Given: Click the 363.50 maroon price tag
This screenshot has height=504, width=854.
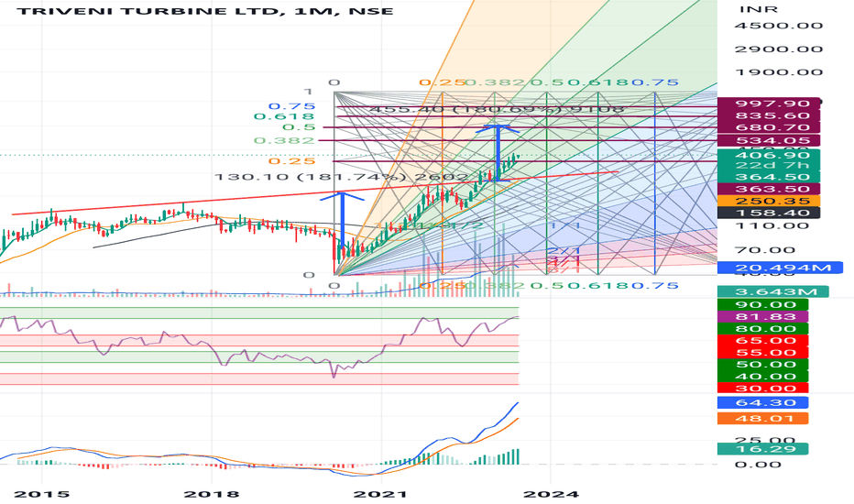Looking at the screenshot, I should [x=769, y=190].
